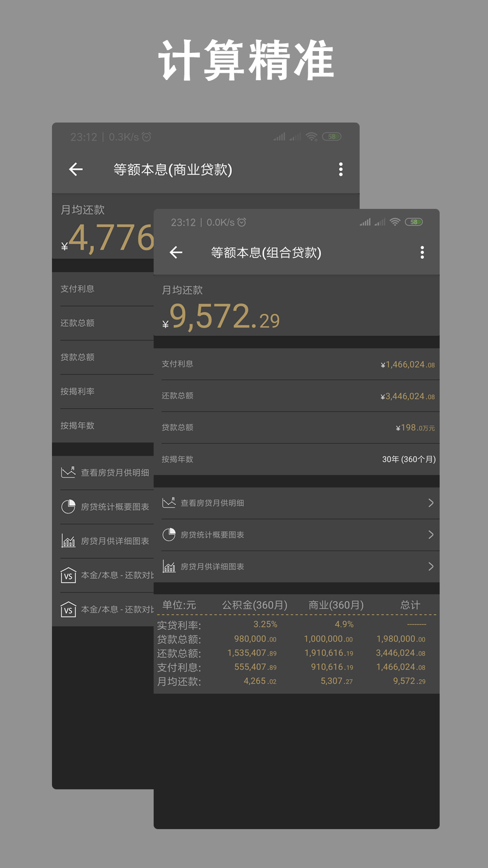Tap second VS house icon in rear screen
This screenshot has height=868, width=488.
(68, 609)
